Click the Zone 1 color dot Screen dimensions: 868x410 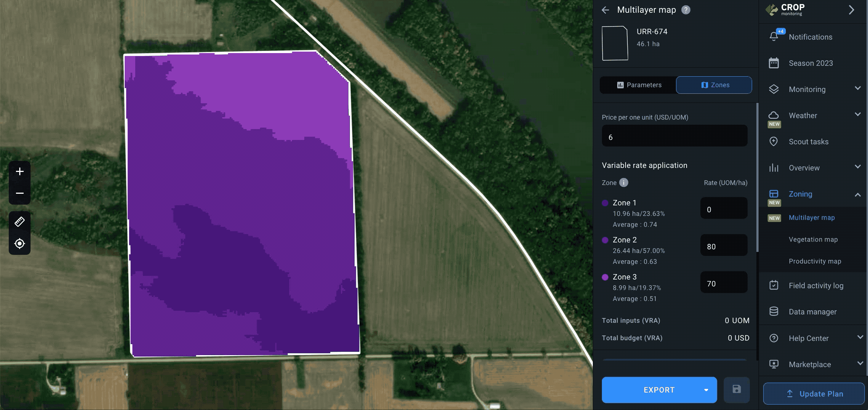tap(605, 202)
